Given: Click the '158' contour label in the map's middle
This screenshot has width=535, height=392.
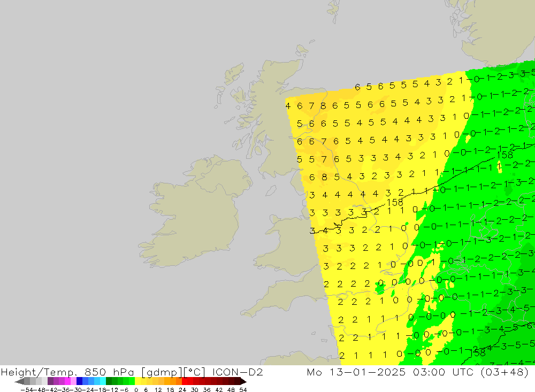Looking at the screenshot, I should coord(395,202).
